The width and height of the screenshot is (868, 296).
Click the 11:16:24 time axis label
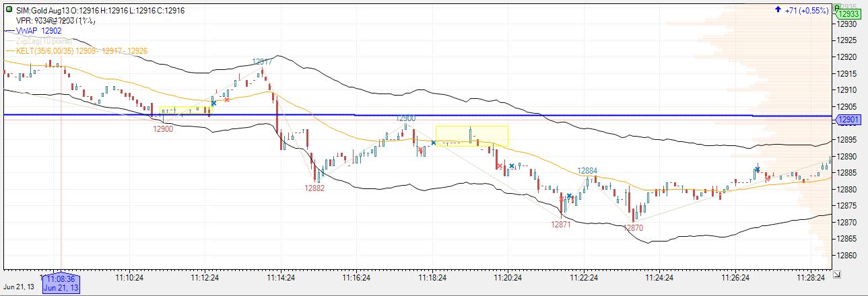point(356,277)
